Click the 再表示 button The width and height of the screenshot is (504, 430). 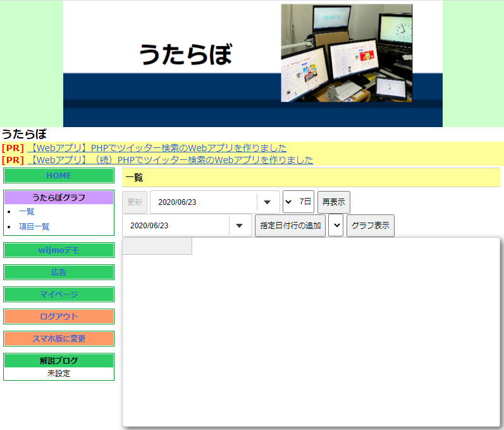[334, 202]
